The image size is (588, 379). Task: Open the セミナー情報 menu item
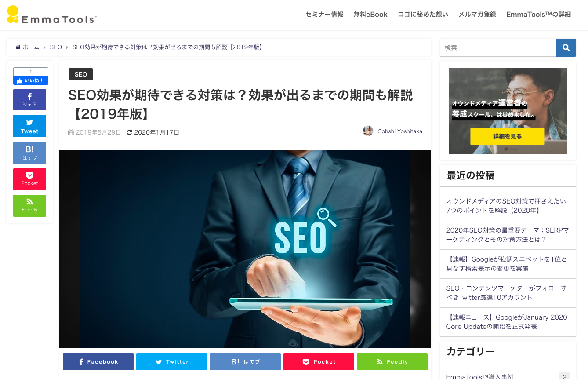324,15
